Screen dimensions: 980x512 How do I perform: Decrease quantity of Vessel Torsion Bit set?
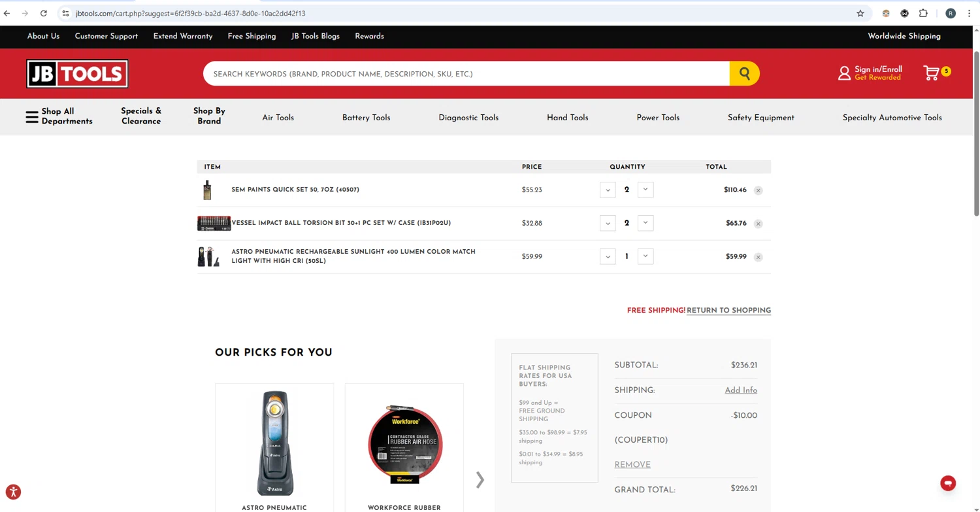[x=608, y=223]
